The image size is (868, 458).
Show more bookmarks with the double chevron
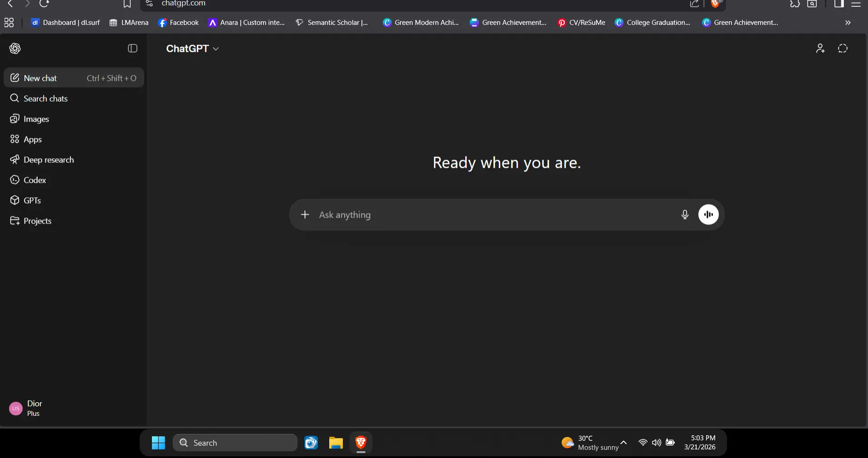point(848,23)
